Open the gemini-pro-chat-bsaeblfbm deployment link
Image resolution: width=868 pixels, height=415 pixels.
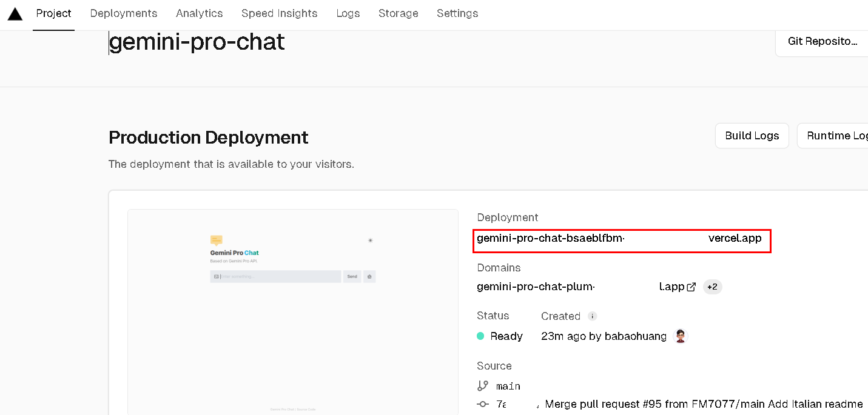(x=619, y=239)
